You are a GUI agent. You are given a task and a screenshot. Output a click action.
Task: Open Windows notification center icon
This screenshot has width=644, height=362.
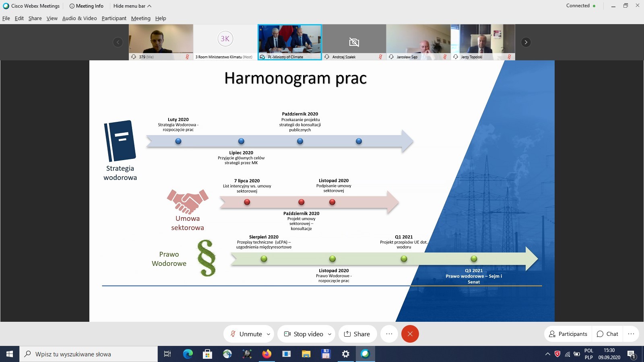631,354
